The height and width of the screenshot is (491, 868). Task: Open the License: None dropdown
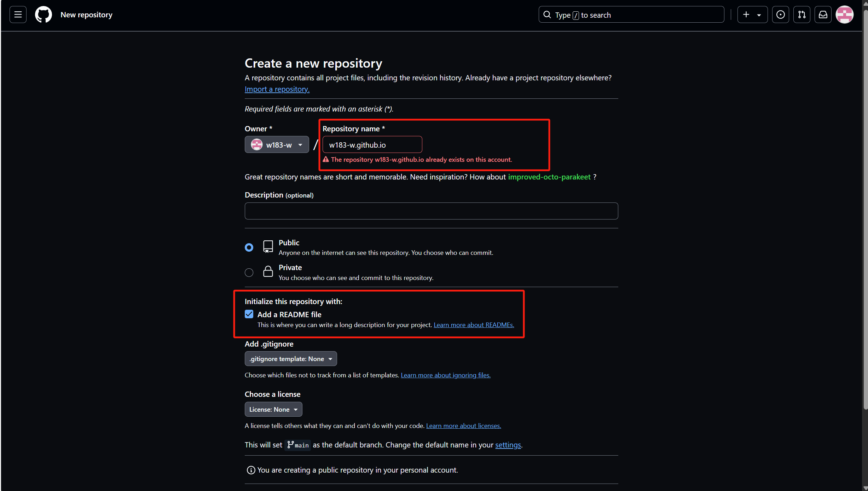coord(273,409)
